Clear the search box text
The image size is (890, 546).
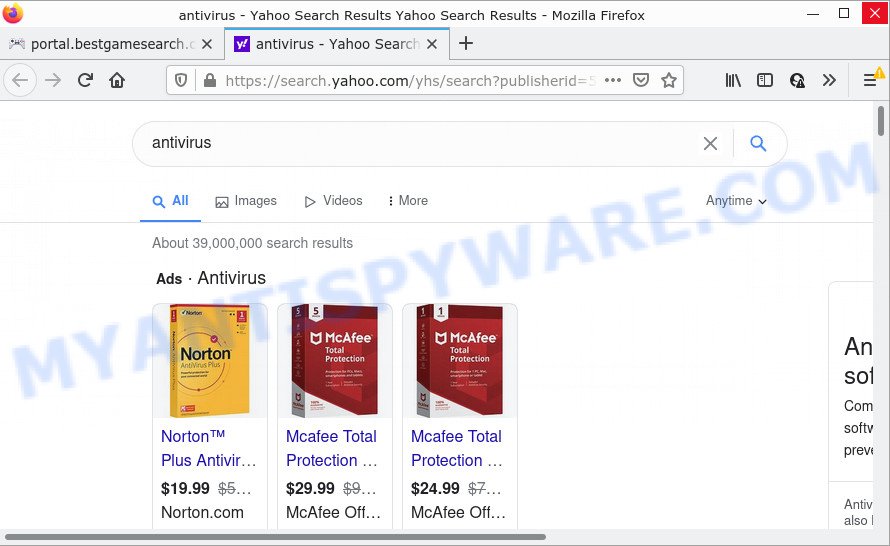click(x=710, y=143)
